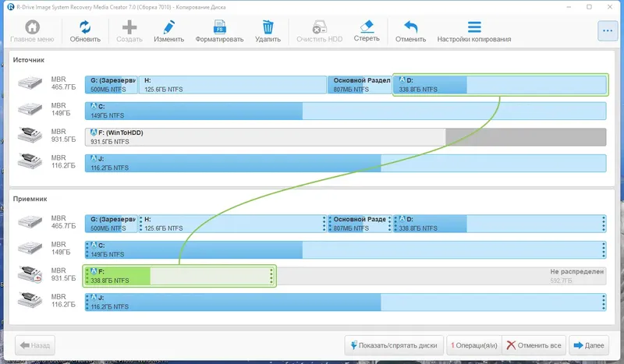
Task: Click the Назад back button
Action: point(35,345)
